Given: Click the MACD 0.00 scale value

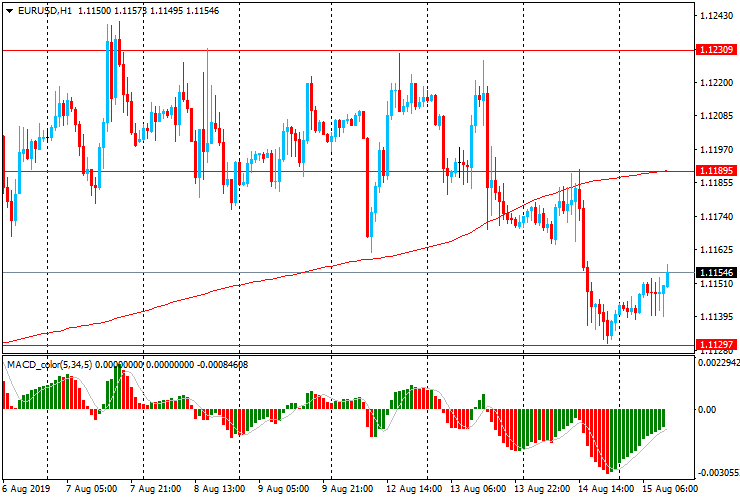Looking at the screenshot, I should [707, 409].
